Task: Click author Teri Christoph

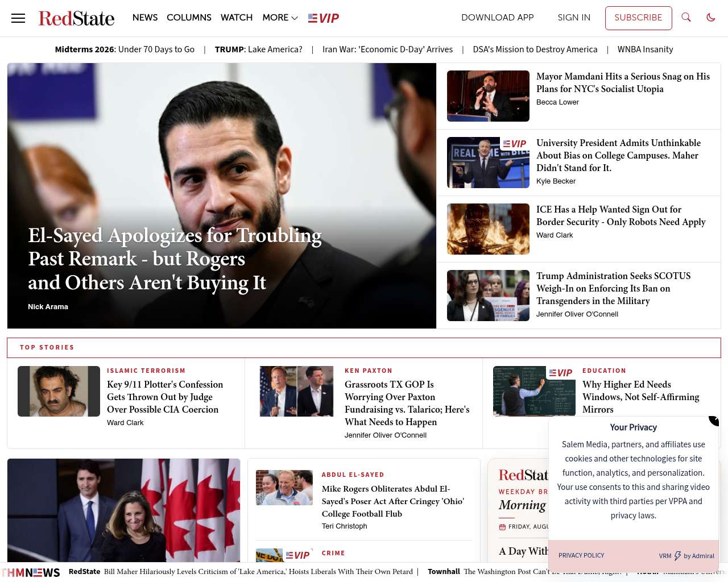Action: coord(345,526)
